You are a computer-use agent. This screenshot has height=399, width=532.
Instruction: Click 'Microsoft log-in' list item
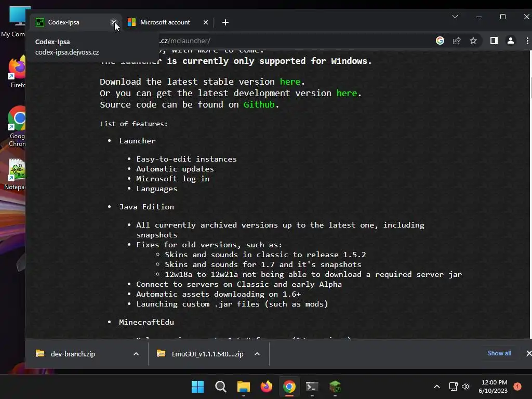click(172, 179)
